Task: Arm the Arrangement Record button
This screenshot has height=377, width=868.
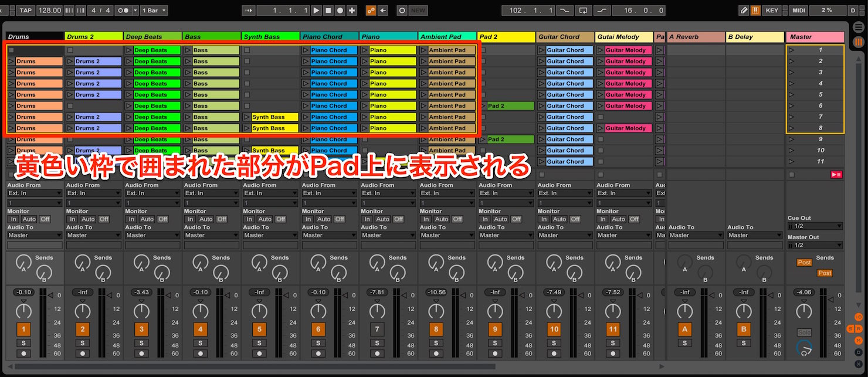Action: (340, 11)
